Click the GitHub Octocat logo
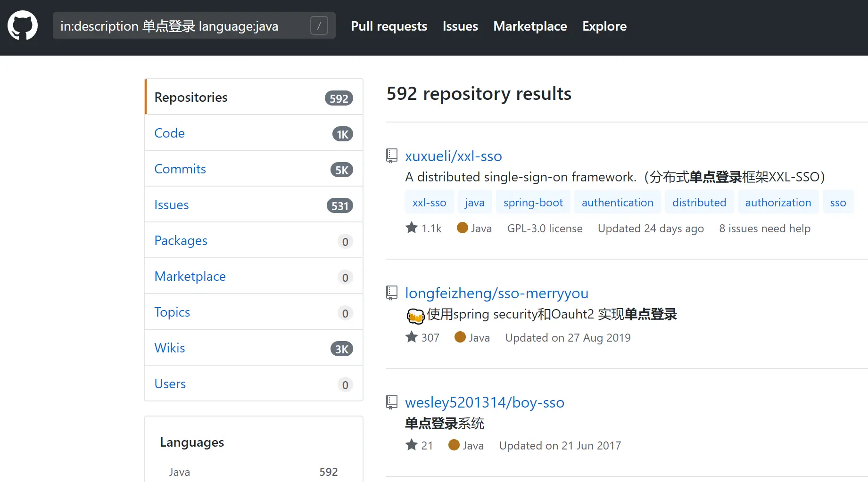This screenshot has width=868, height=482. click(23, 25)
